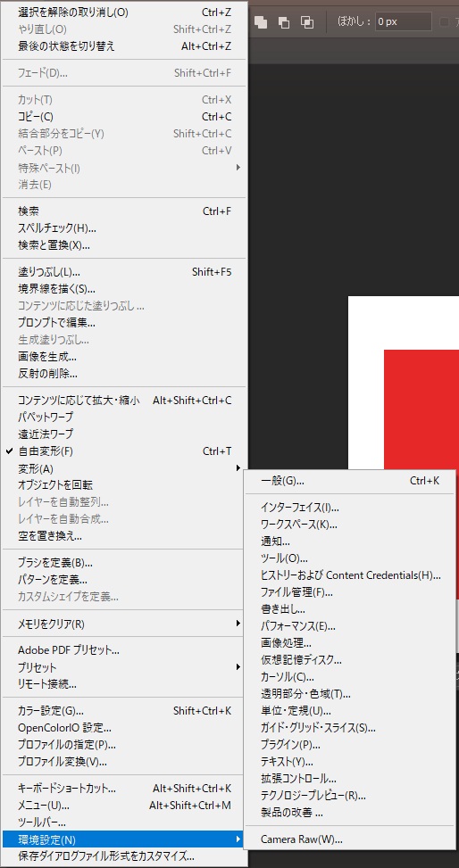Open 単位・定規(U)... preferences
Viewport: 459px width, 868px height.
[350, 711]
